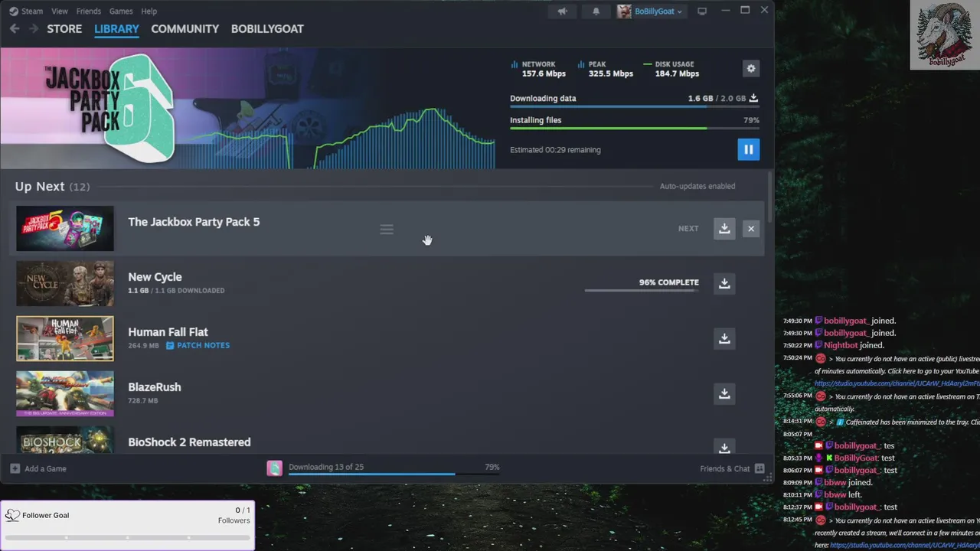Click the Downloading 13 of 25 status
Image resolution: width=980 pixels, height=551 pixels.
tap(325, 467)
